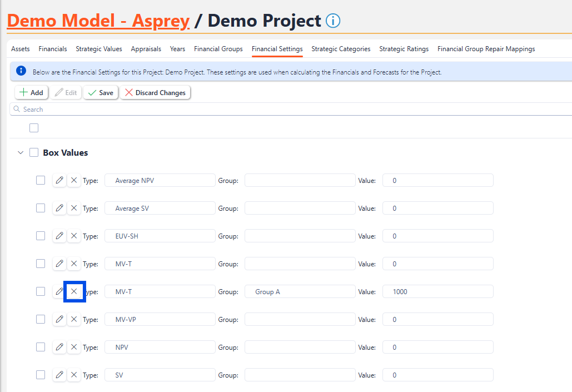Image resolution: width=572 pixels, height=392 pixels.
Task: Click the Discard Changes button
Action: (x=155, y=93)
